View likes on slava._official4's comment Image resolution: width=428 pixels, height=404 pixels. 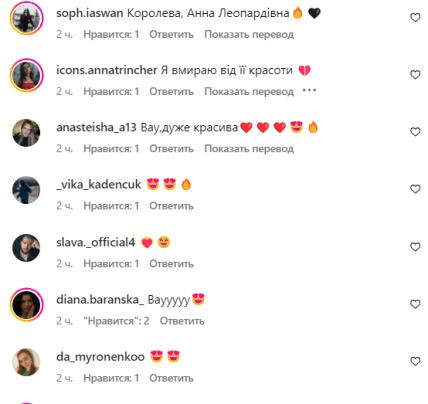pos(111,264)
